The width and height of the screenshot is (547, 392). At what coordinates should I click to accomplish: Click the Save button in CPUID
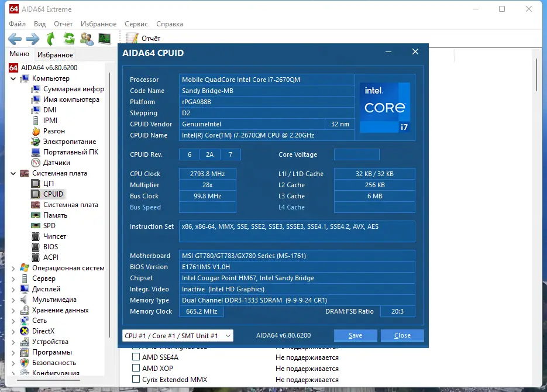pyautogui.click(x=355, y=335)
